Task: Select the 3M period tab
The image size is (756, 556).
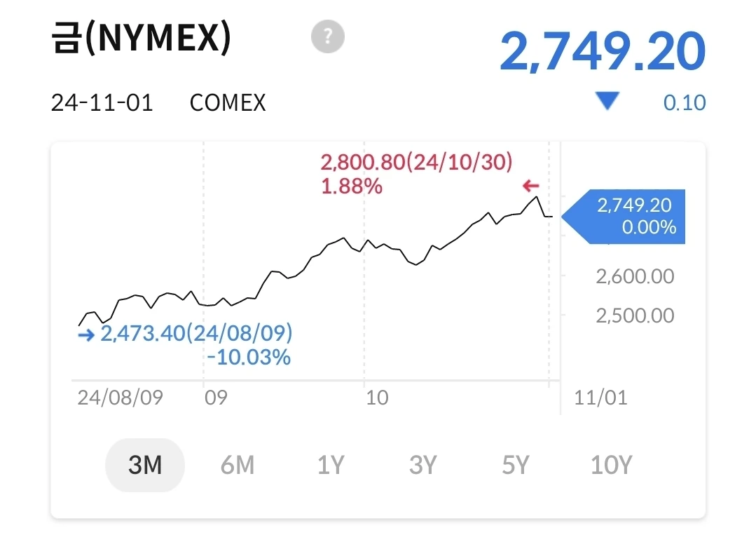Action: 145,465
